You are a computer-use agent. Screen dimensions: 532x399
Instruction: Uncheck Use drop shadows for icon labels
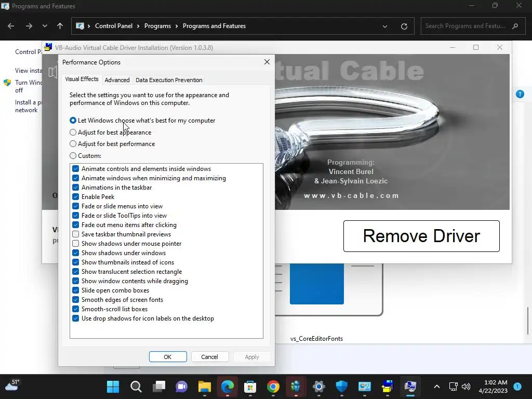76,318
